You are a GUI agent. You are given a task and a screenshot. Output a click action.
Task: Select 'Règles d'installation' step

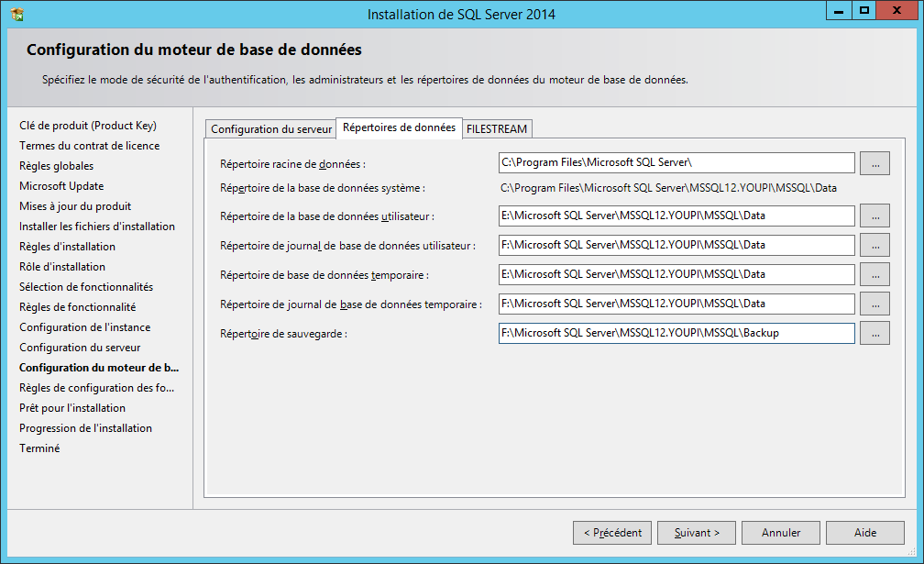pyautogui.click(x=67, y=247)
